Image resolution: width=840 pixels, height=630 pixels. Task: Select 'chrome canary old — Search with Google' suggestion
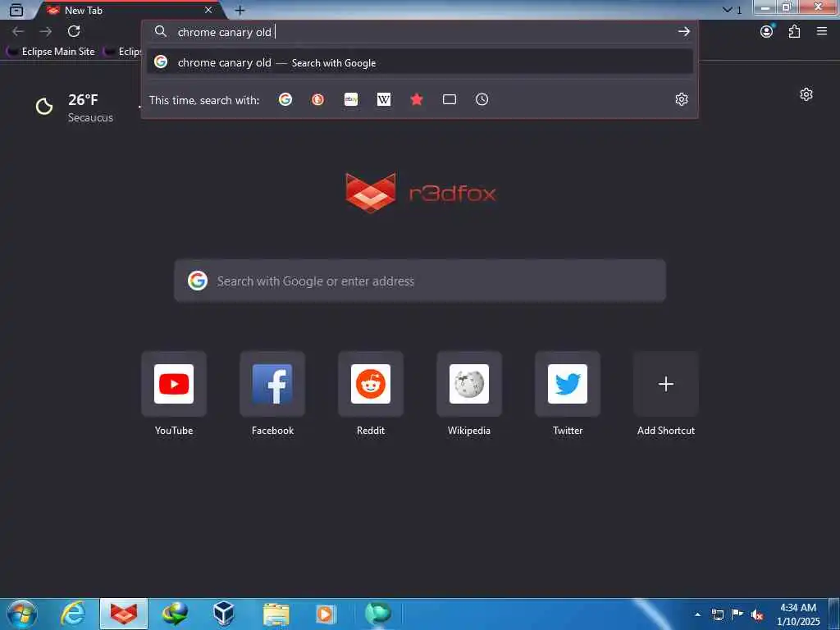(419, 62)
